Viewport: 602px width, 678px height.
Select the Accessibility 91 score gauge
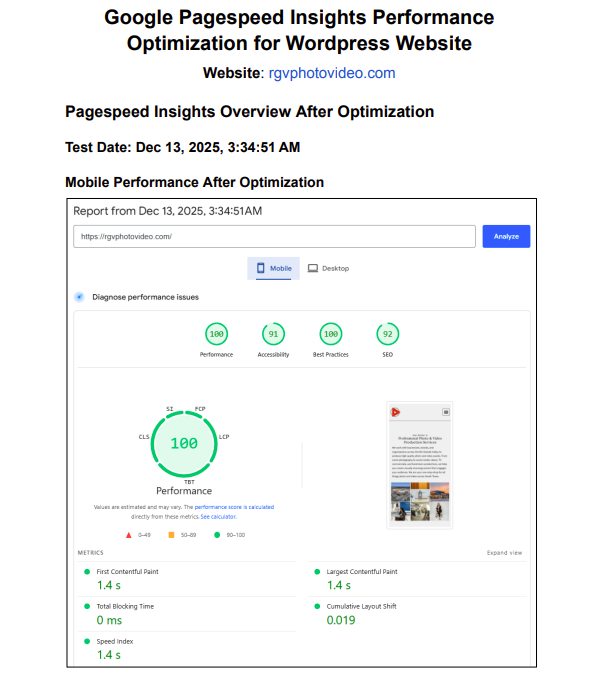(273, 334)
